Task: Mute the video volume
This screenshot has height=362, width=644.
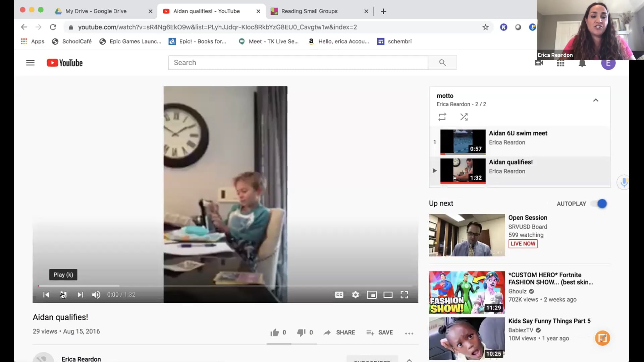Action: [x=96, y=295]
